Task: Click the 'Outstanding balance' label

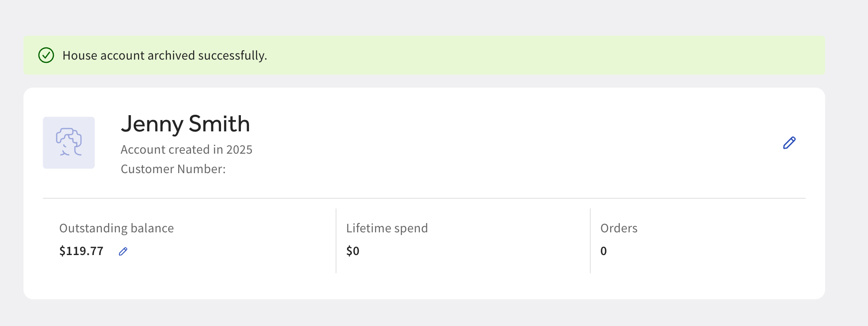Action: click(x=116, y=228)
